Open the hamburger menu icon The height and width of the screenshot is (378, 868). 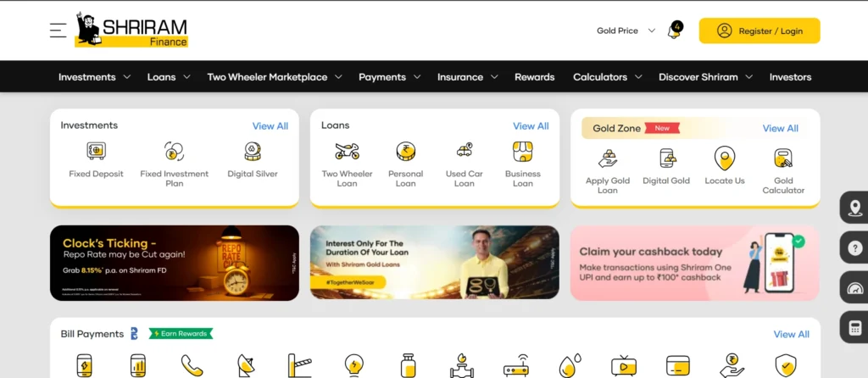point(58,31)
